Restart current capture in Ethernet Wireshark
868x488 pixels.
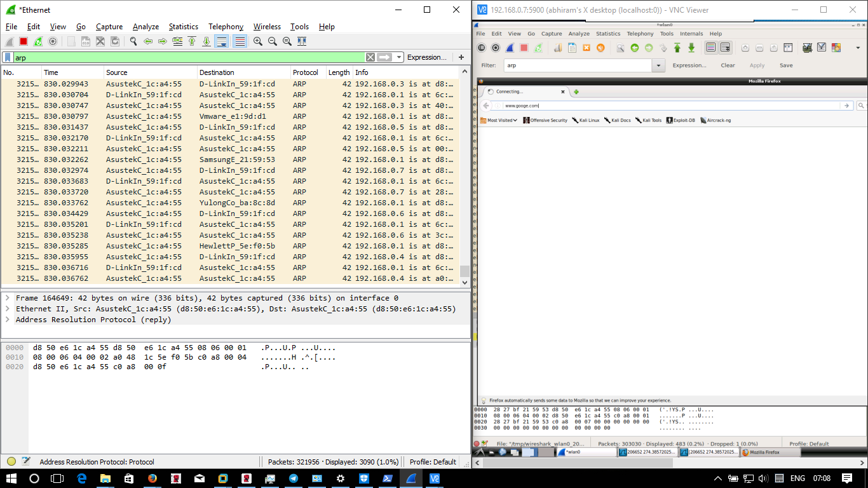(38, 41)
